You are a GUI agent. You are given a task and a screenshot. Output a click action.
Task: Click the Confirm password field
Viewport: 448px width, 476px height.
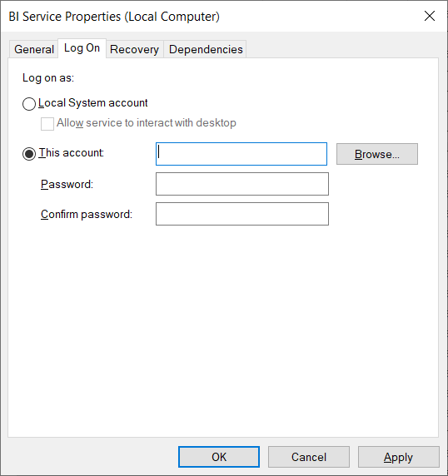tap(242, 214)
